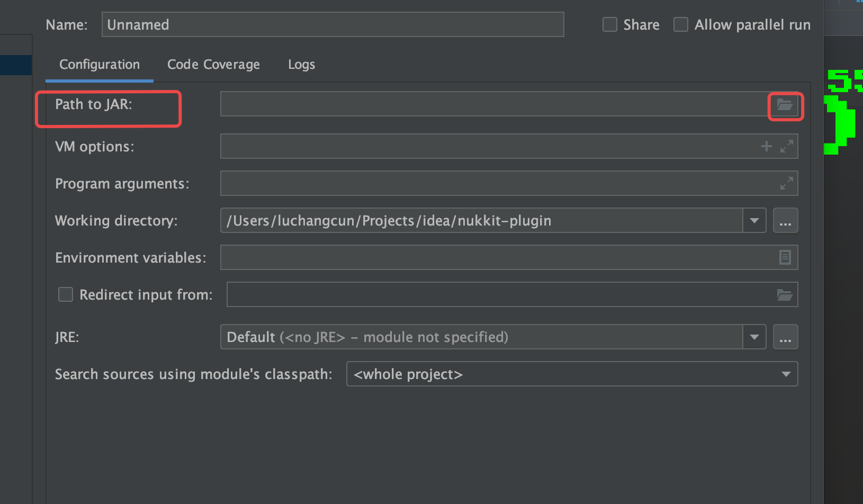Open the Logs tab

pyautogui.click(x=301, y=65)
